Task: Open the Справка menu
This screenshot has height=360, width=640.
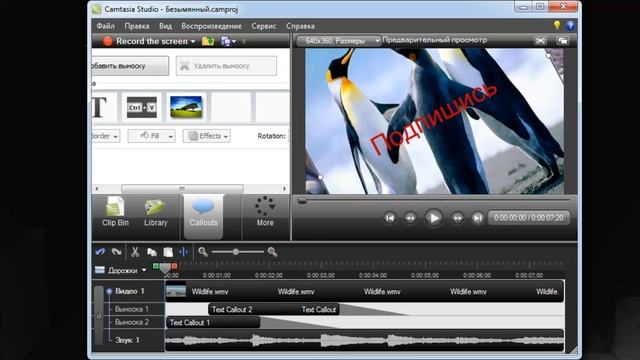Action: pyautogui.click(x=300, y=26)
